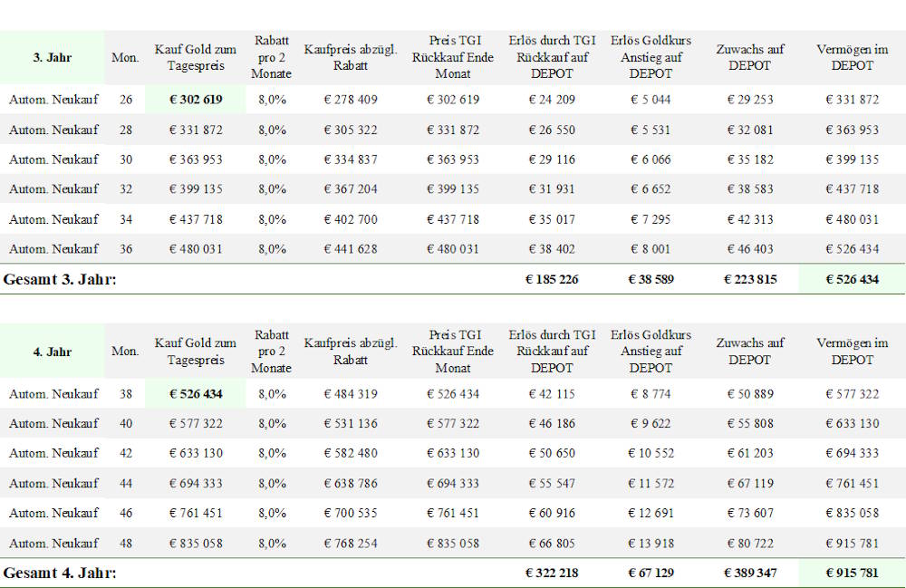Screen dimensions: 906x588
Task: Select the total € 223 815 cell
Action: [750, 280]
